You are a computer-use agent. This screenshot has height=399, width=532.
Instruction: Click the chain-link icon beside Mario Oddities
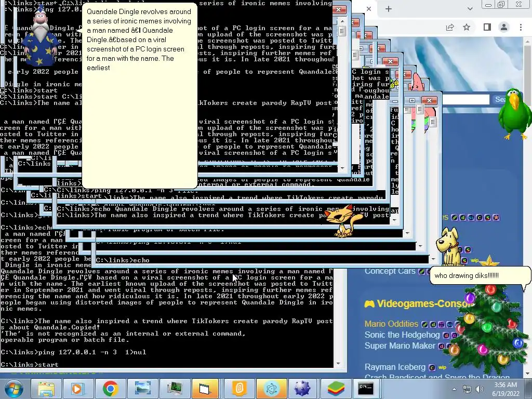pos(425,325)
